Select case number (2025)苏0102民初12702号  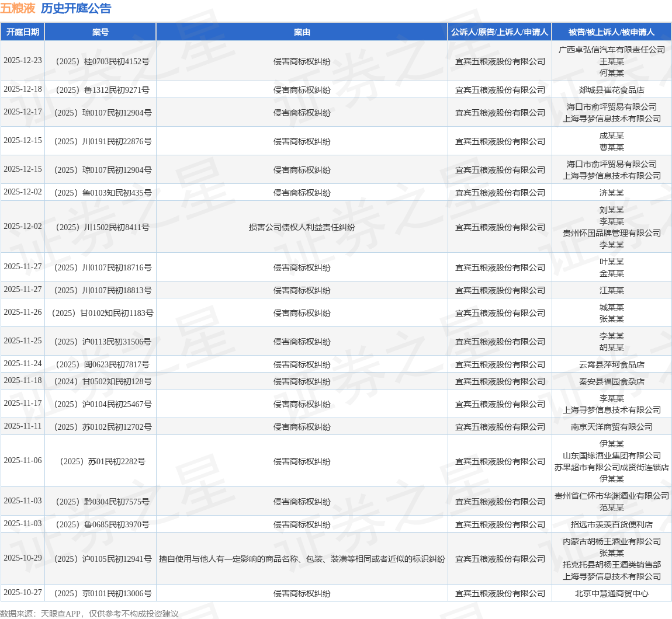click(x=101, y=427)
